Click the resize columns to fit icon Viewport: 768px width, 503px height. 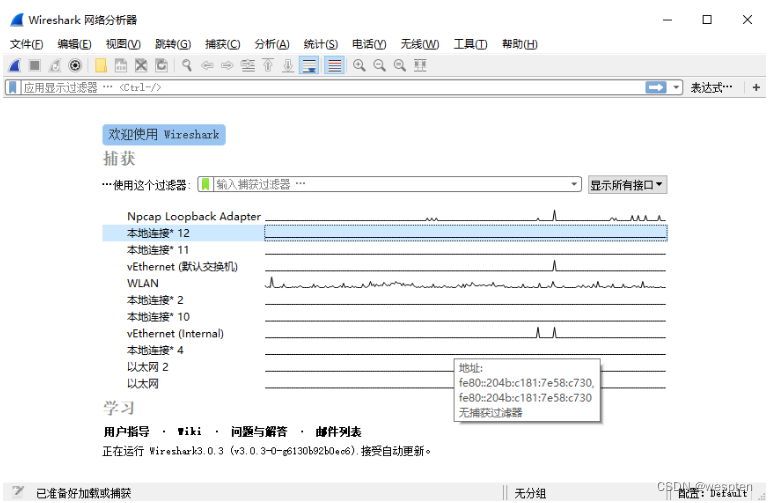pos(420,65)
